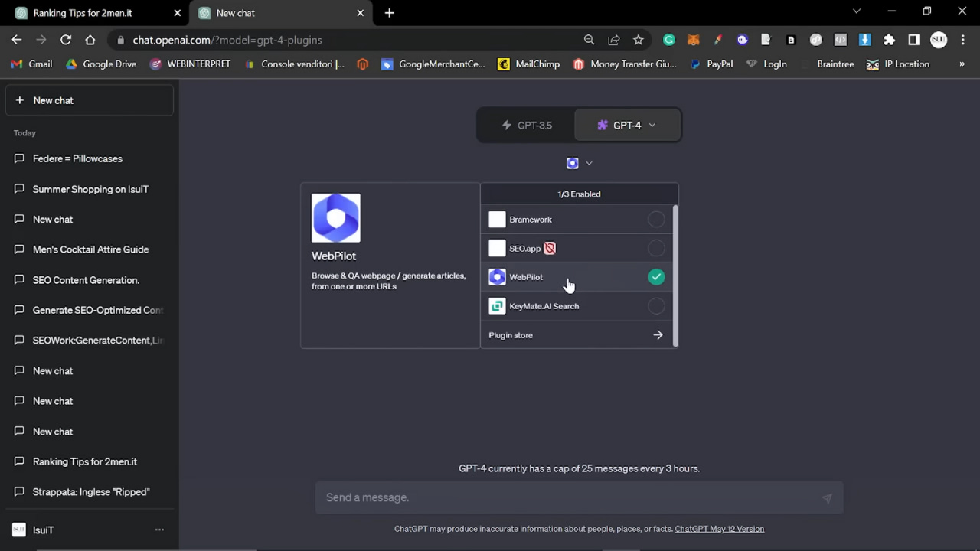Viewport: 980px width, 551px height.
Task: Click the zoom magnifier icon in address bar
Action: pyautogui.click(x=589, y=40)
